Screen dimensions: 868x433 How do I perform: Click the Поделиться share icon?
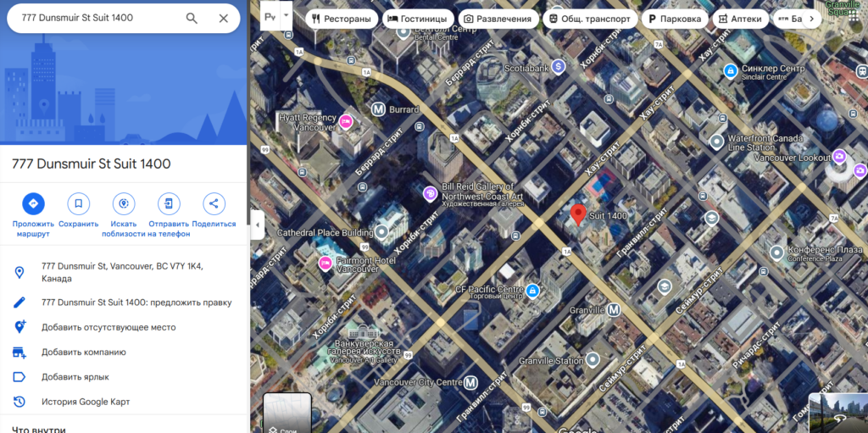[x=214, y=203]
